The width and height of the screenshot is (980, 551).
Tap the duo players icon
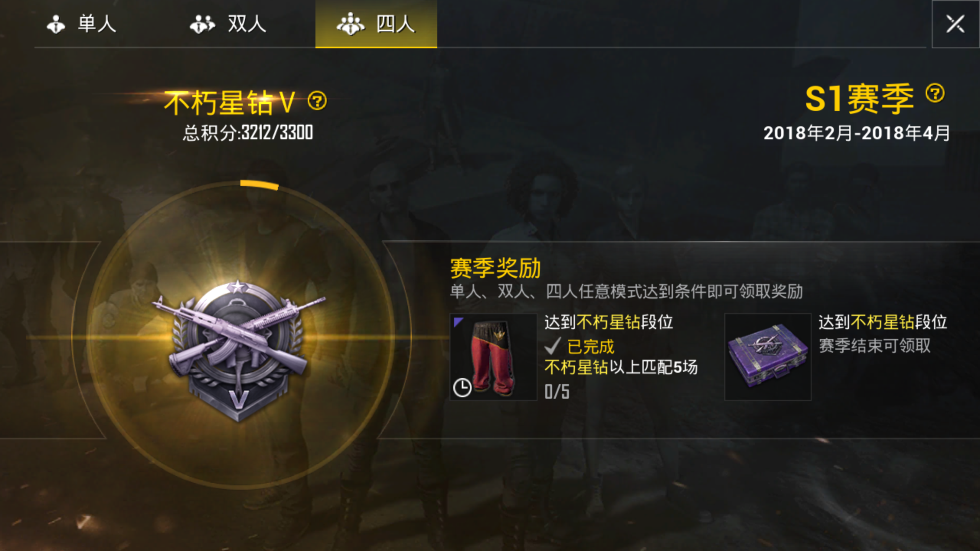(x=203, y=24)
